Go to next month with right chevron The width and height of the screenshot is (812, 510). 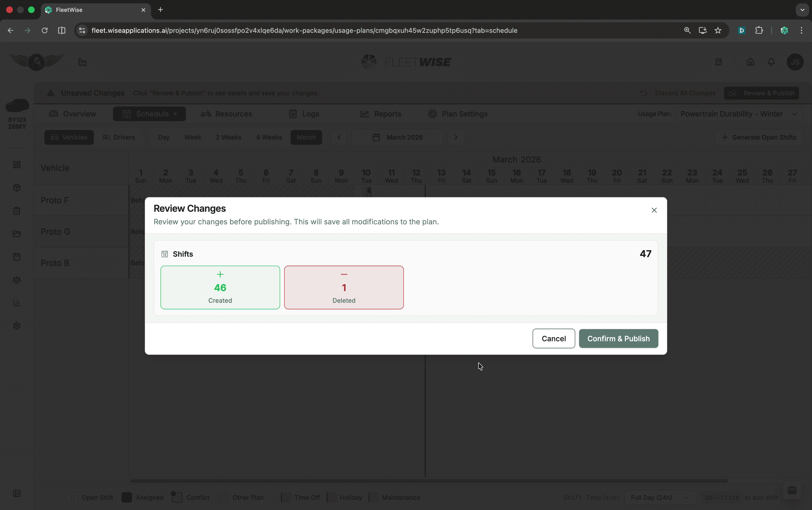(456, 137)
